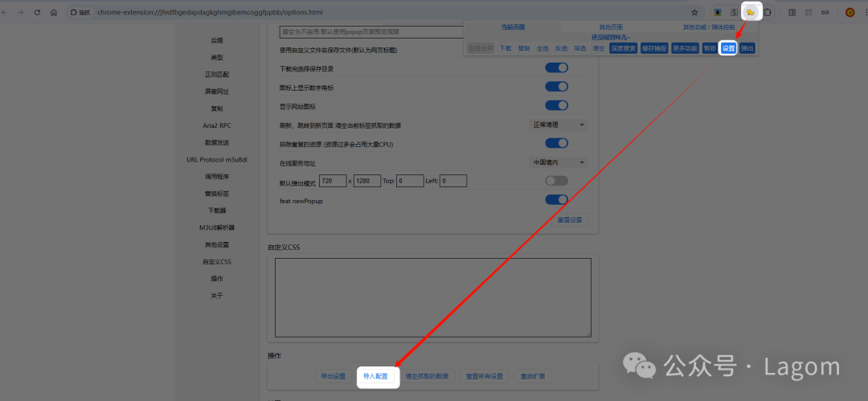Select 操作 in the sidebar

pyautogui.click(x=216, y=279)
